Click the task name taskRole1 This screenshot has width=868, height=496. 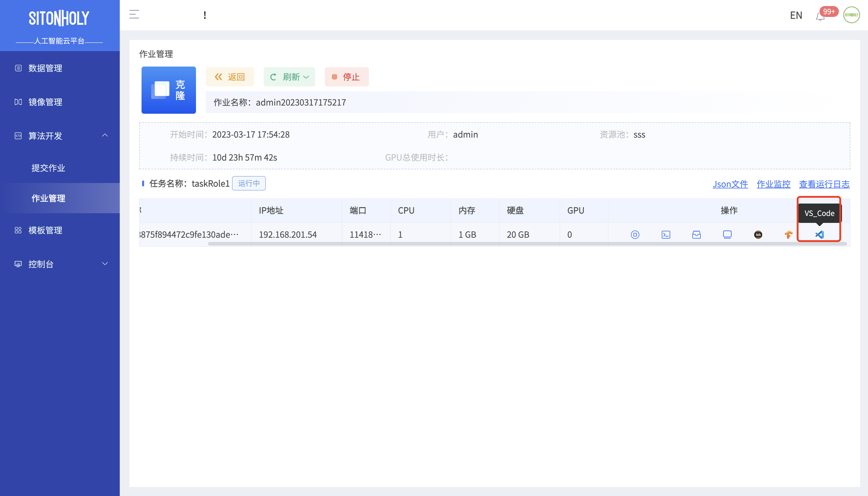210,184
